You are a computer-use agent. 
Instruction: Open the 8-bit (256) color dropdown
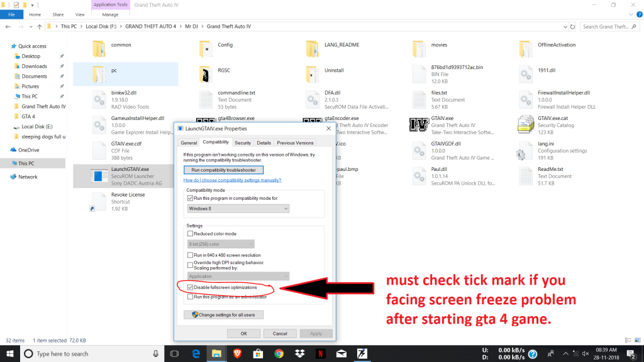pyautogui.click(x=221, y=244)
